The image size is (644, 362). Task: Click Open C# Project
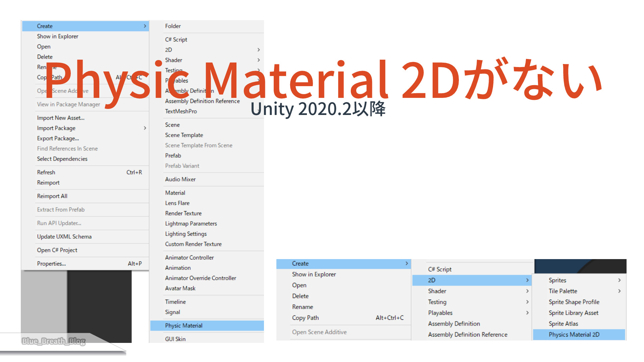pos(57,250)
